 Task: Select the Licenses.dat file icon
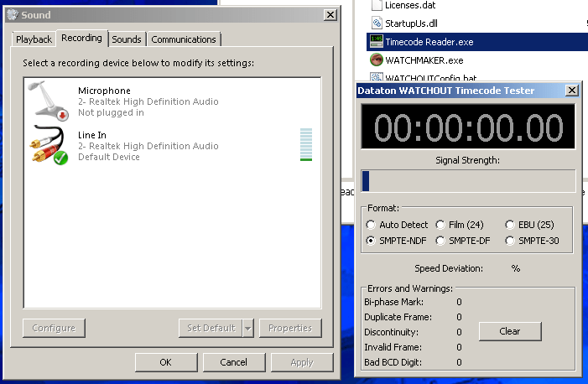point(376,5)
